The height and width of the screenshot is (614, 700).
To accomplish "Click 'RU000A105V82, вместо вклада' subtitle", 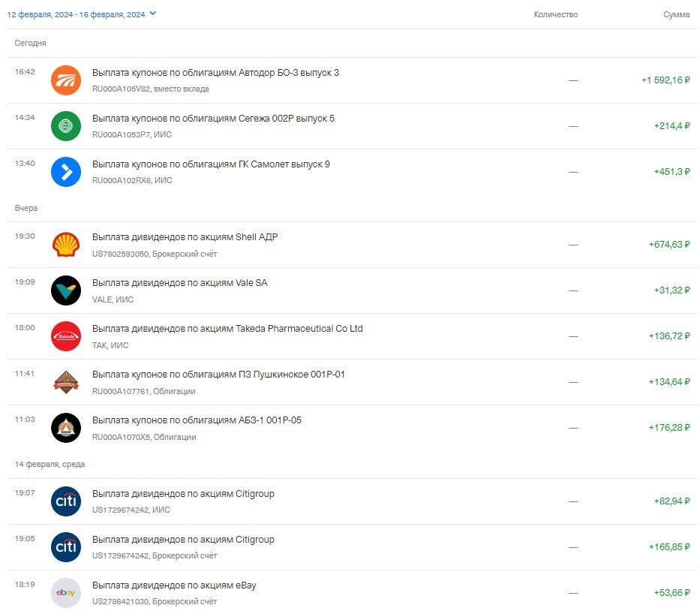I will [151, 89].
